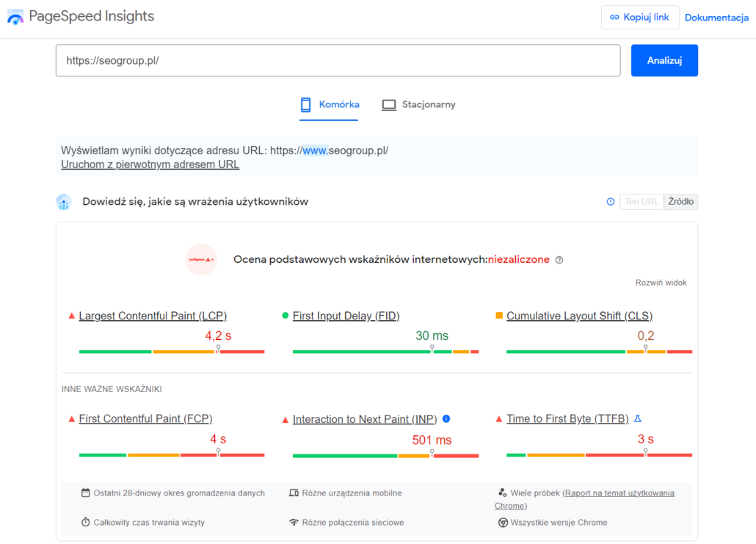Click the Dowiedz się, jakie są wrażenia użytkowników heading

click(x=195, y=202)
